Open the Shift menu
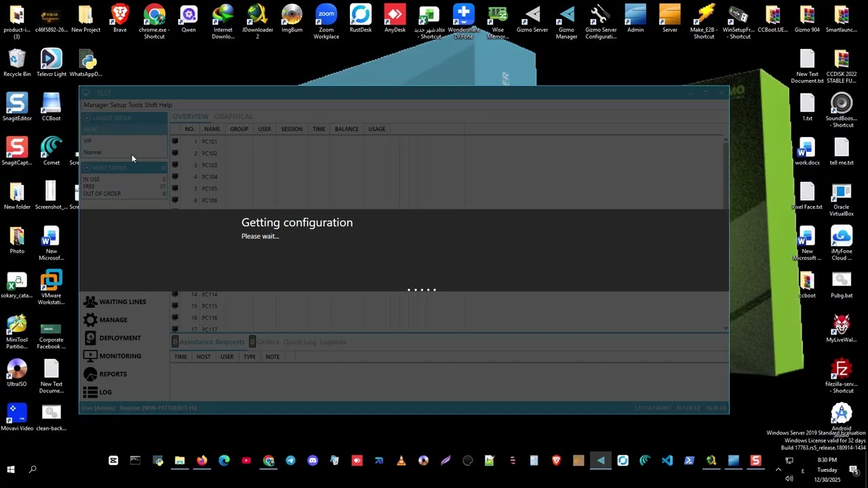 click(x=151, y=105)
